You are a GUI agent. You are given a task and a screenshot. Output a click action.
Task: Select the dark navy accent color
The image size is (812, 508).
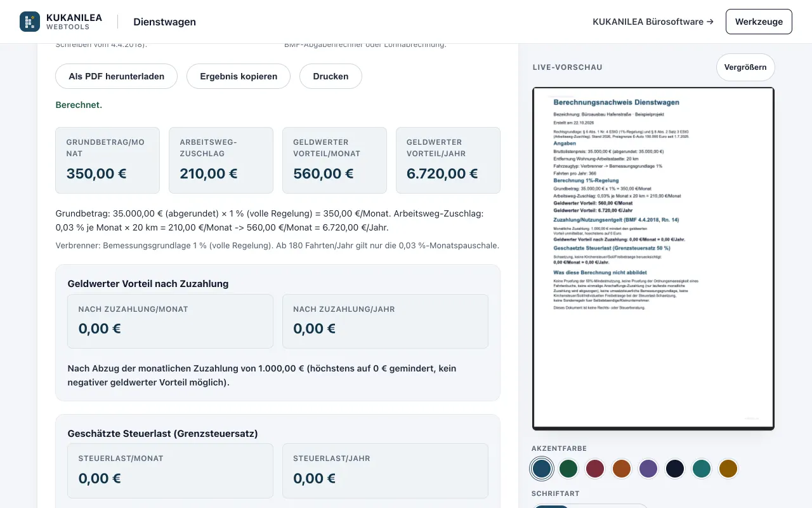(x=675, y=469)
